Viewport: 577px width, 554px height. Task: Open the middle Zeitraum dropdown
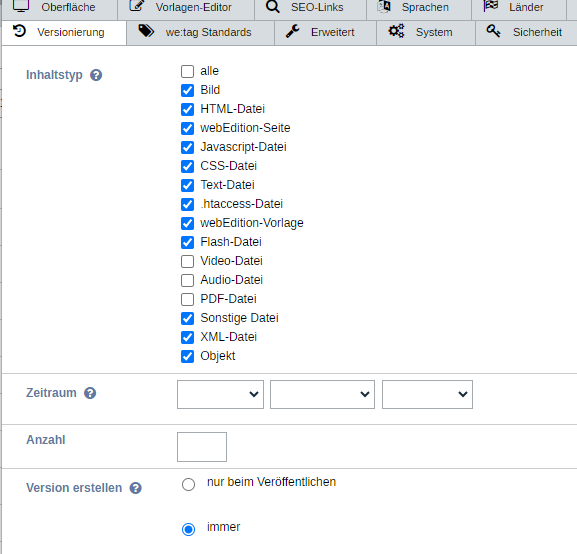[x=322, y=394]
